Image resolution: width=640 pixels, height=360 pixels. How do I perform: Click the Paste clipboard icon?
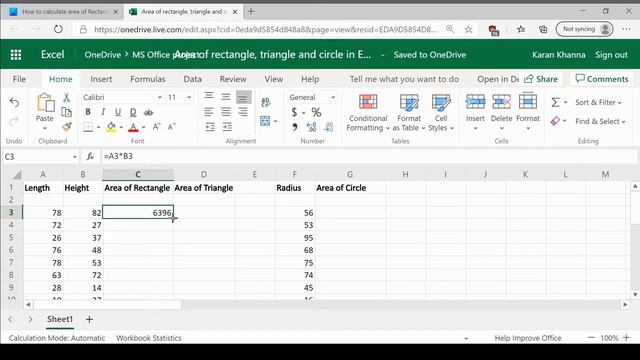45,103
